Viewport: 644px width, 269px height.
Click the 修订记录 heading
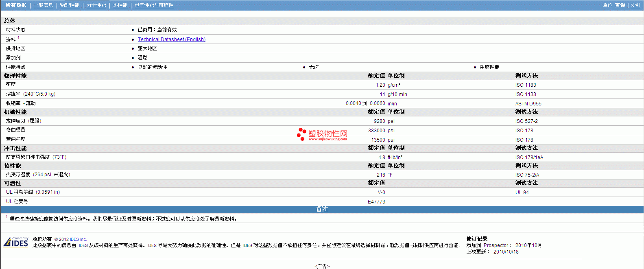(477, 239)
